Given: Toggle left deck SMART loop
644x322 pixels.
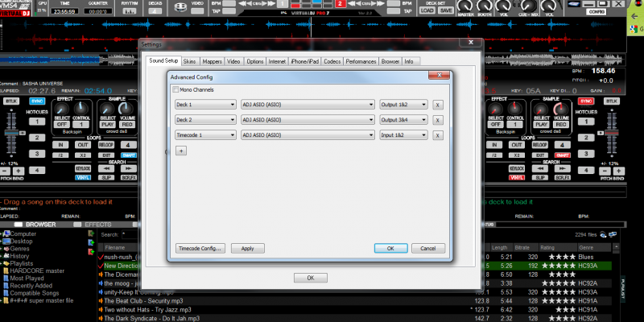Looking at the screenshot, I should pos(129,155).
